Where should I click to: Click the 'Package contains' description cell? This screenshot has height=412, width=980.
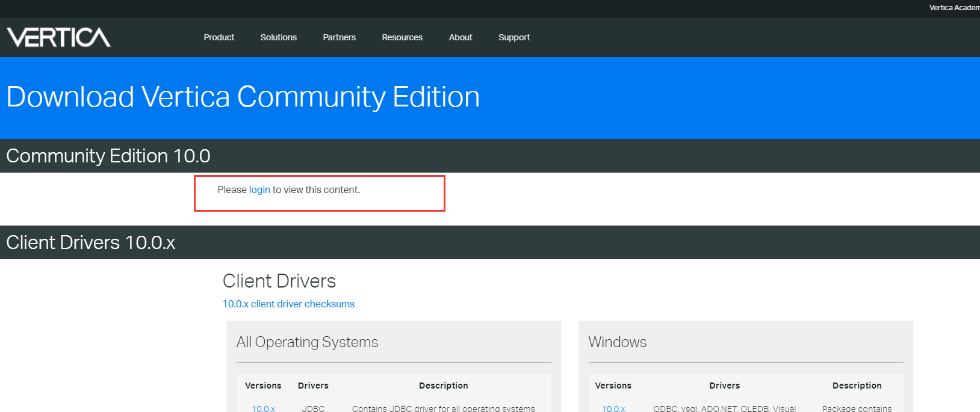point(857,408)
